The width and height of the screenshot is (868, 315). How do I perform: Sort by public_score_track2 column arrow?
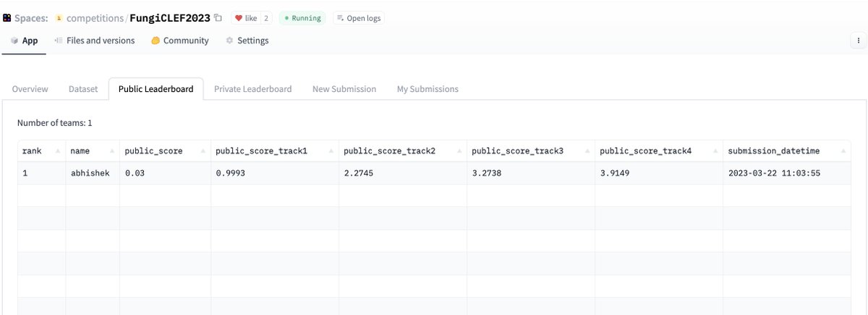point(458,151)
